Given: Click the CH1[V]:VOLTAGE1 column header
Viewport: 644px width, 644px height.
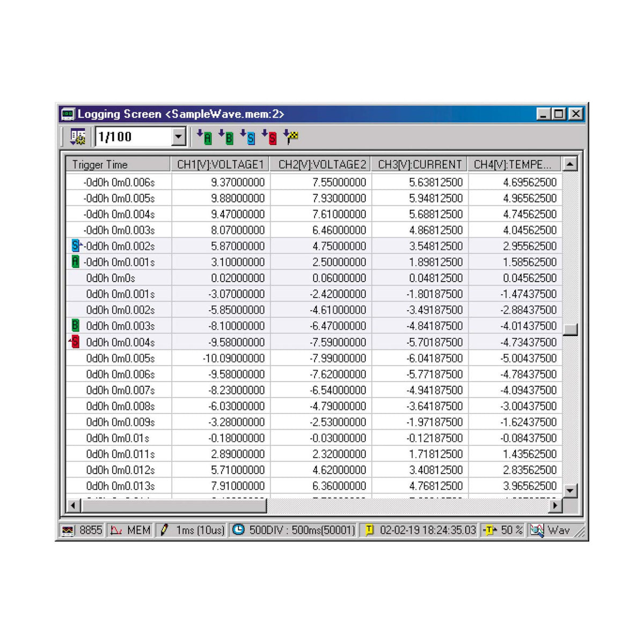Looking at the screenshot, I should (x=220, y=164).
